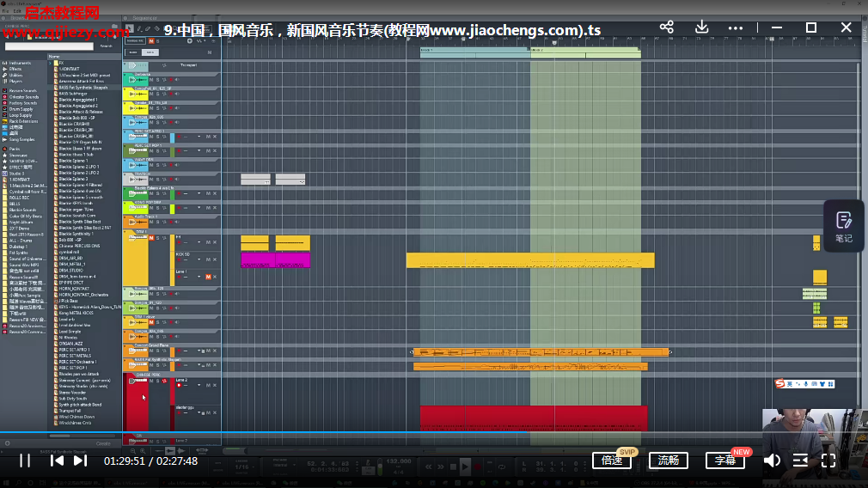Image resolution: width=868 pixels, height=488 pixels.
Task: Open the Showcase favorites list
Action: 18,155
